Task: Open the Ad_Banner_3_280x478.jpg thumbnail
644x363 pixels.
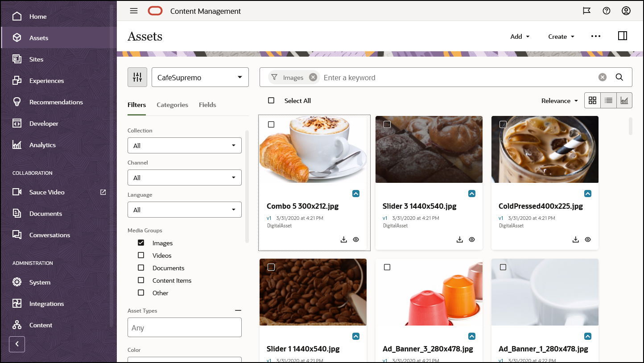Action: [429, 292]
